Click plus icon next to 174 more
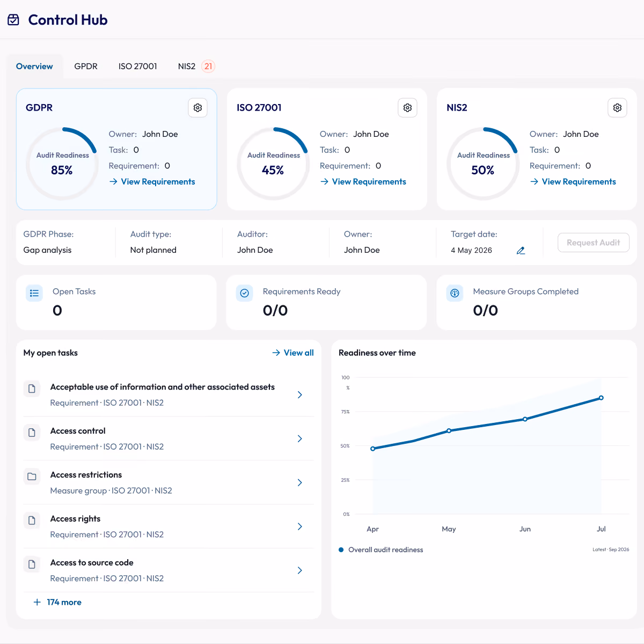Screen dimensions: 644x644 [37, 602]
